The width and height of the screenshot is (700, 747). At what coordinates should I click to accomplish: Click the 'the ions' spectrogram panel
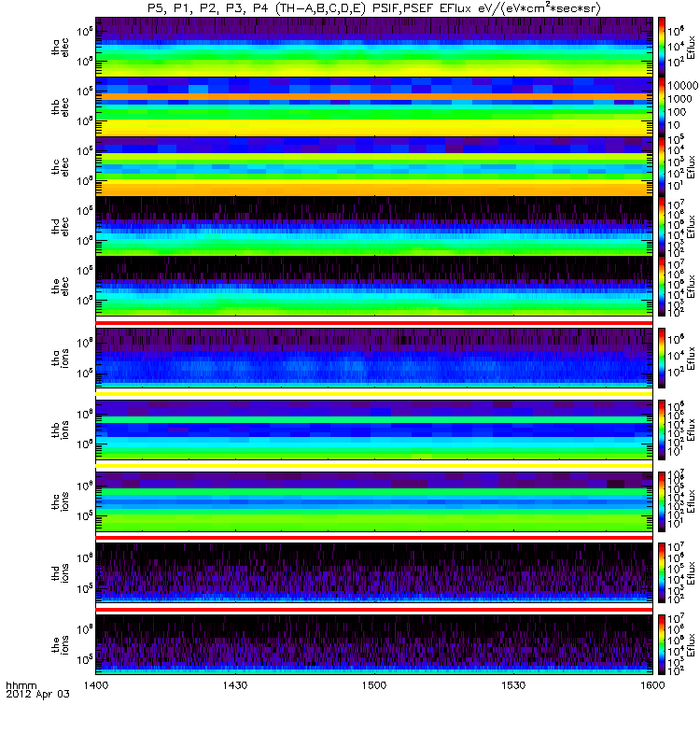374,644
